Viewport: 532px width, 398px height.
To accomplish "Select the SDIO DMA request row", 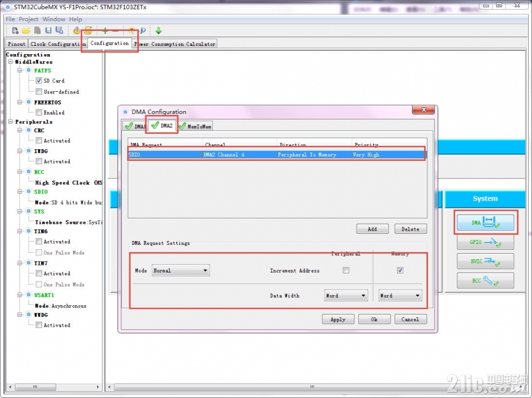I will (x=277, y=155).
